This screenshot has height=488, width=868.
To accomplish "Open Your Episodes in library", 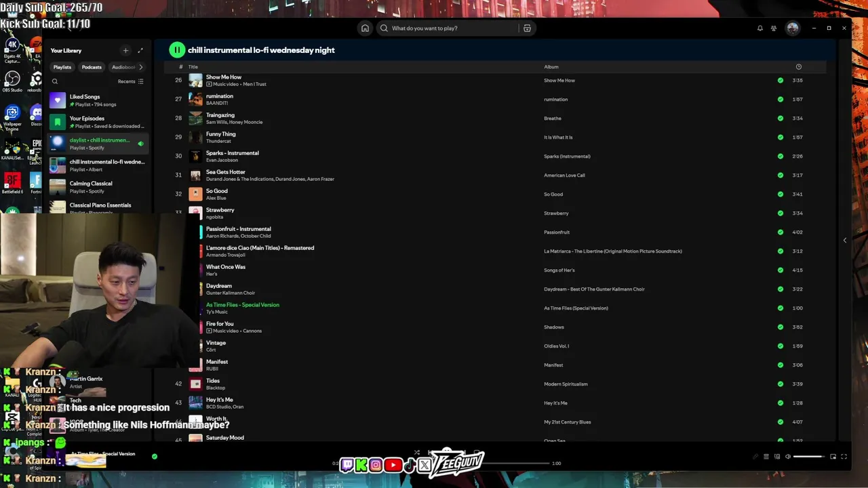I will point(98,122).
